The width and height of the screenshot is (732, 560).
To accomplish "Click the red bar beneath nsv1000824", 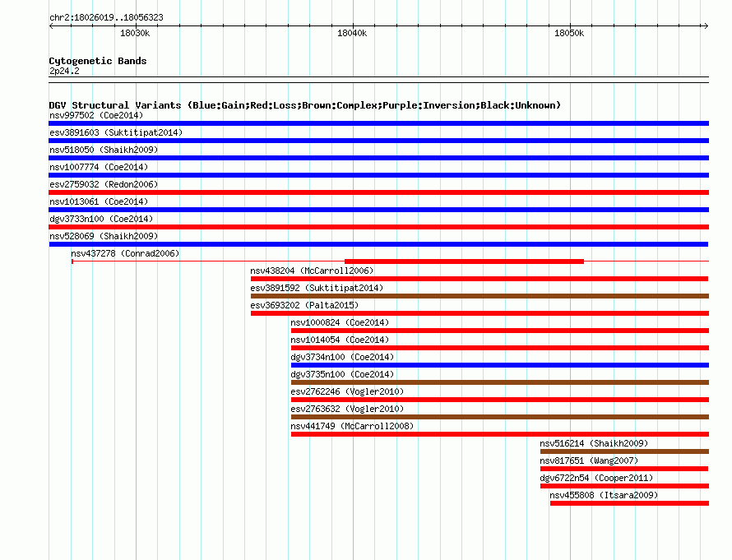I will tap(499, 331).
